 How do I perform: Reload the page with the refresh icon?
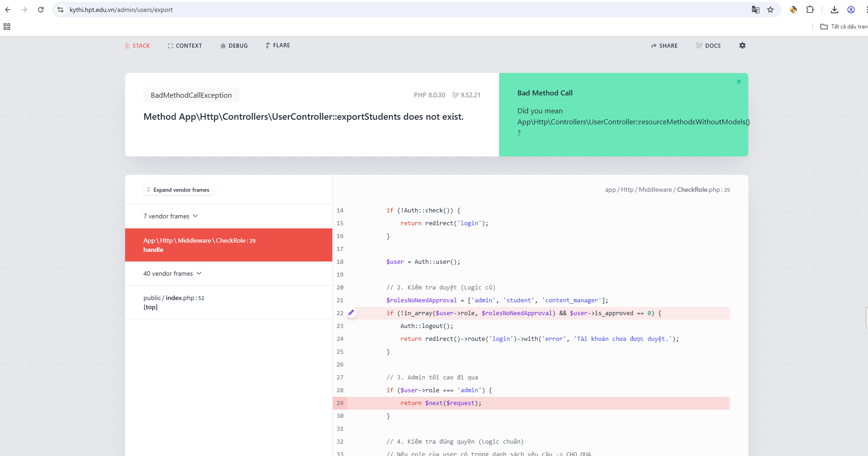41,10
